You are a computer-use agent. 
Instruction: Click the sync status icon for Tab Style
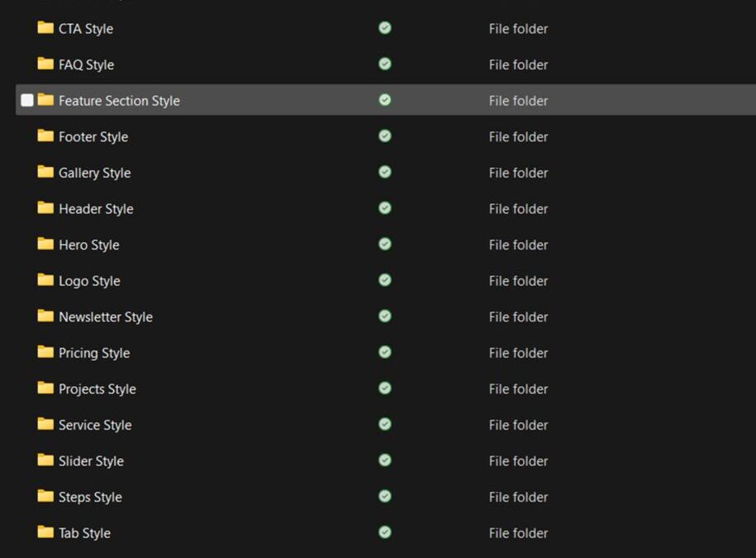click(x=385, y=532)
